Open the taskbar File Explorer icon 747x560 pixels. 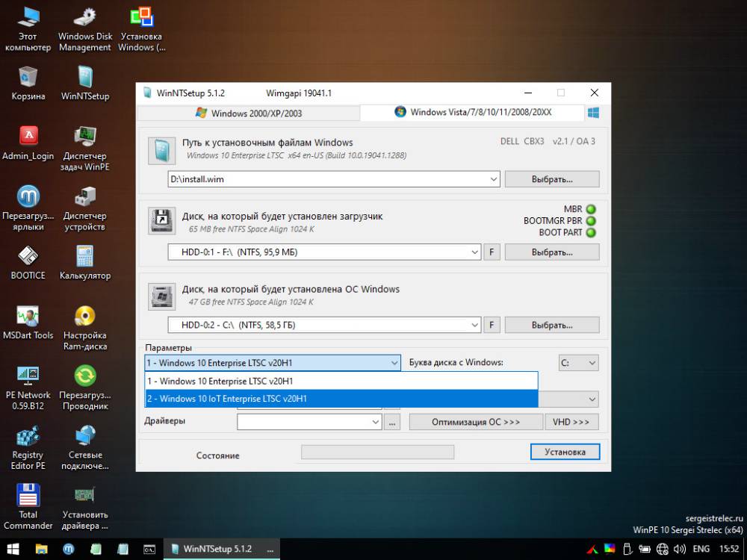pos(41,549)
